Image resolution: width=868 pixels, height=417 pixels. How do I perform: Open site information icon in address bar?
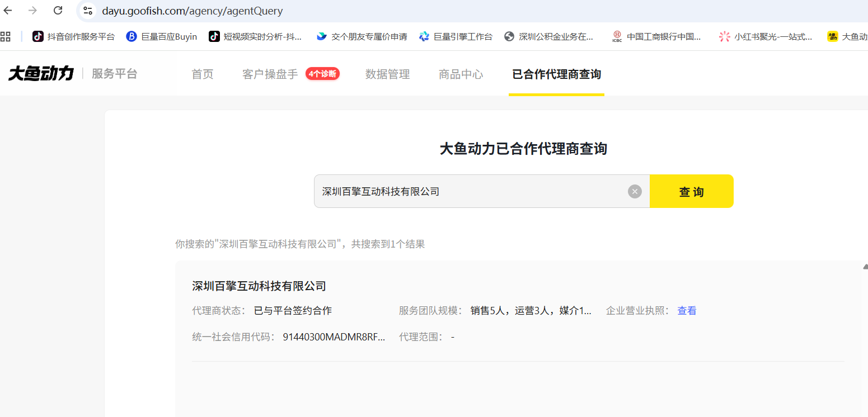pyautogui.click(x=88, y=11)
